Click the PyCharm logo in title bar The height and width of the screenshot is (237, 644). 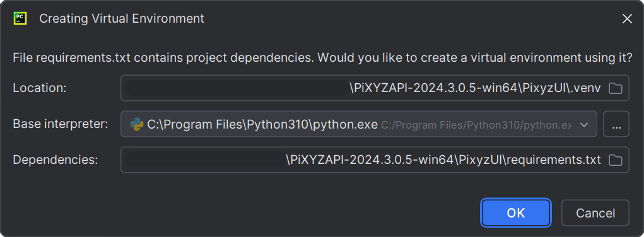(x=20, y=18)
